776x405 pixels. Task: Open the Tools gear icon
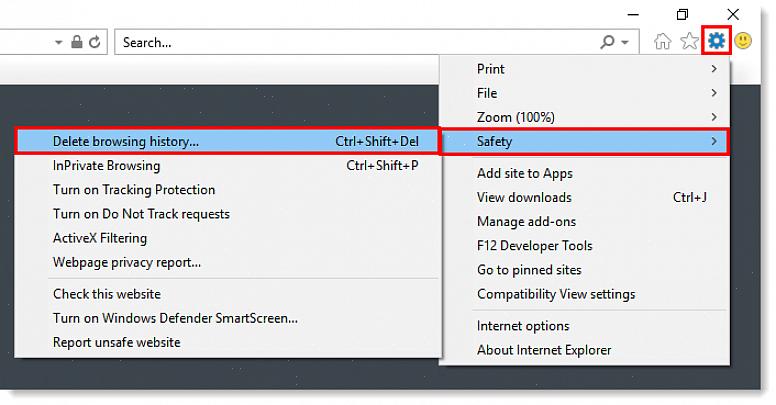(x=716, y=41)
